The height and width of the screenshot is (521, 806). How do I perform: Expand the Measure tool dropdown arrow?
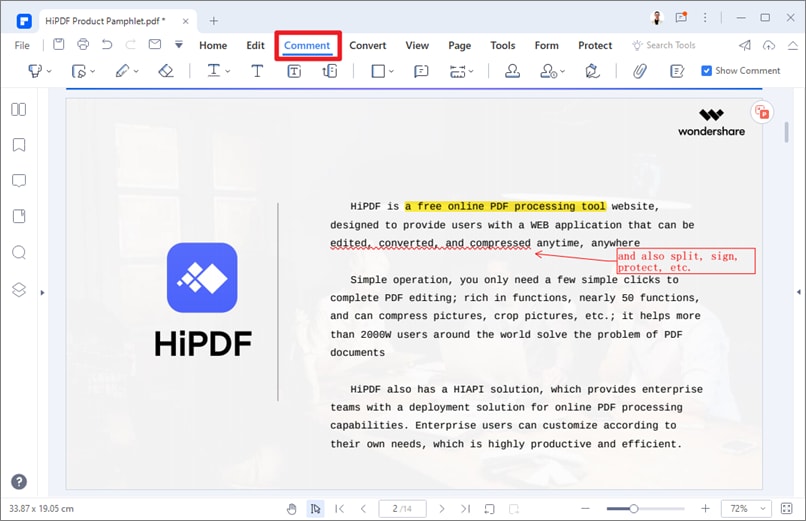click(471, 71)
